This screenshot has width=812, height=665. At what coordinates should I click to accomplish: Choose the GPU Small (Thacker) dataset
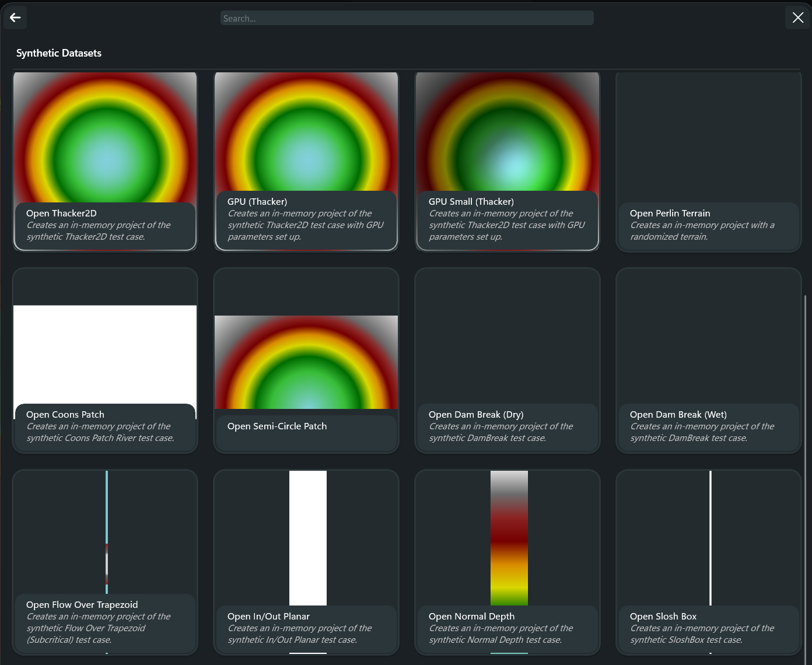pyautogui.click(x=508, y=219)
